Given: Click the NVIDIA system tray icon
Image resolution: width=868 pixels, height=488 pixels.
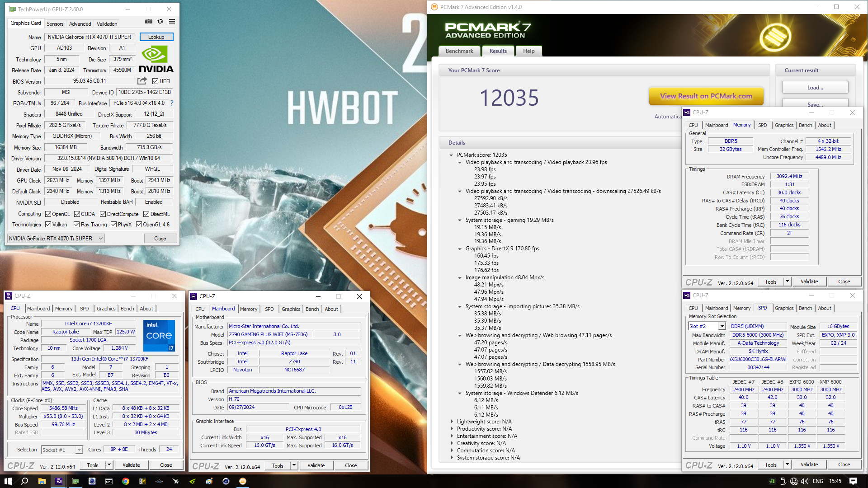Looking at the screenshot, I should pyautogui.click(x=772, y=481).
